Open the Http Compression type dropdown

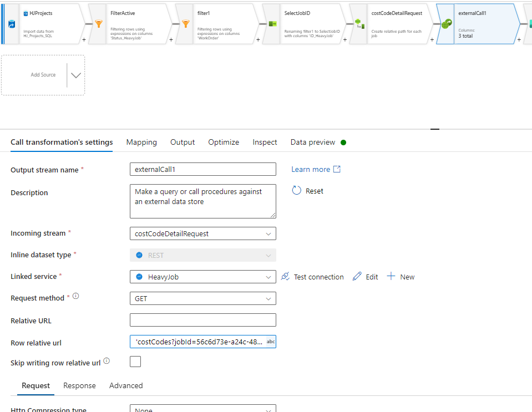[202, 409]
